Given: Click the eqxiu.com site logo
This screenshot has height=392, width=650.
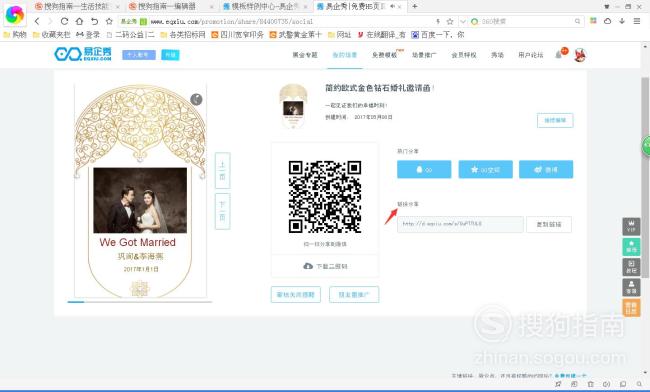Looking at the screenshot, I should [83, 54].
